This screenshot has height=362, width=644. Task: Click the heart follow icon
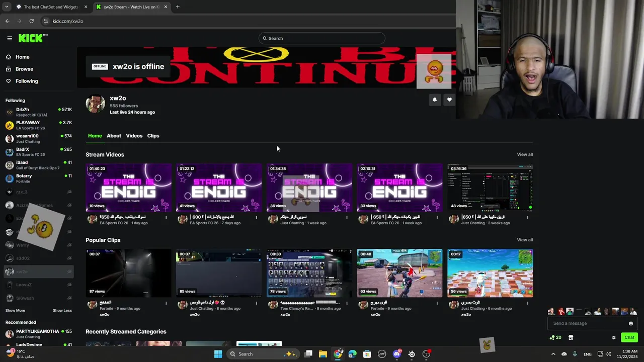pyautogui.click(x=449, y=100)
